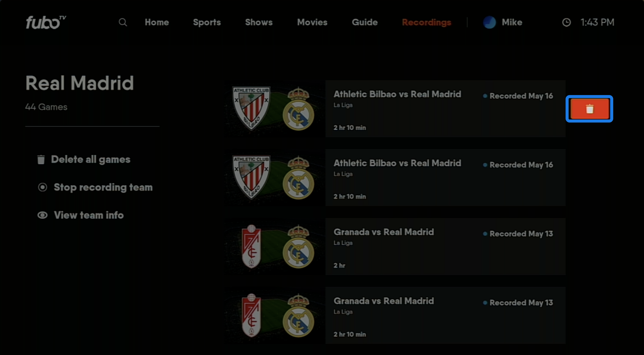644x355 pixels.
Task: Choose Delete all games
Action: pyautogui.click(x=91, y=160)
